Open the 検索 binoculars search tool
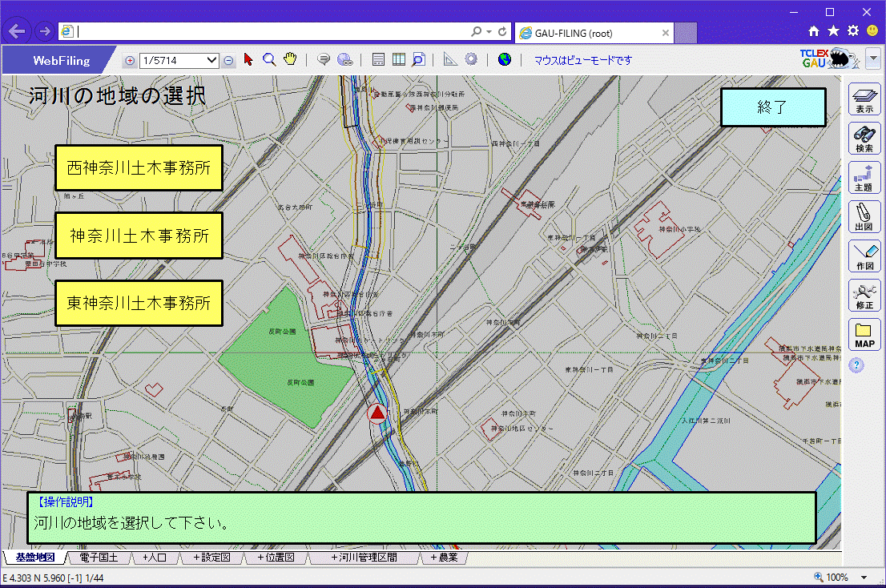886x588 pixels. [x=864, y=139]
